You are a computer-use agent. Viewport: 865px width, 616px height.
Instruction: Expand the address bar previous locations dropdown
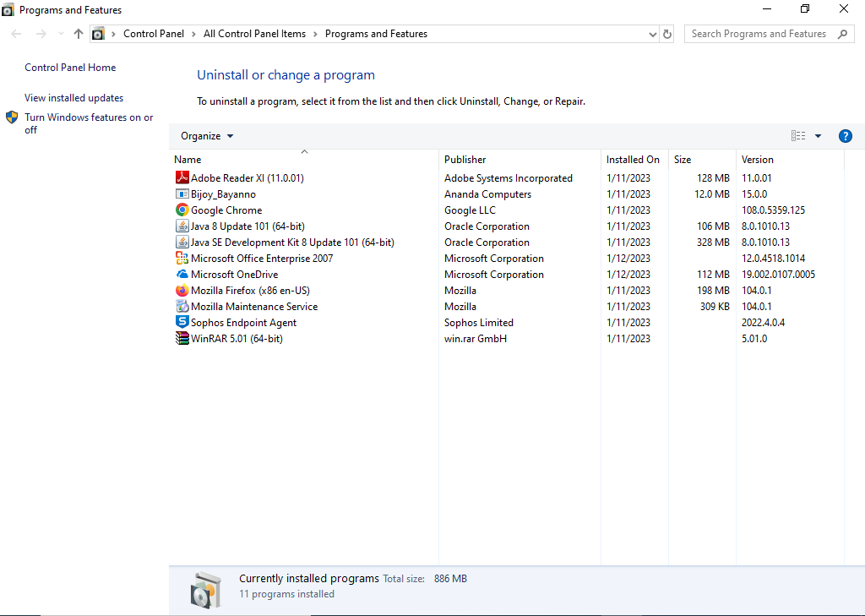(x=653, y=34)
